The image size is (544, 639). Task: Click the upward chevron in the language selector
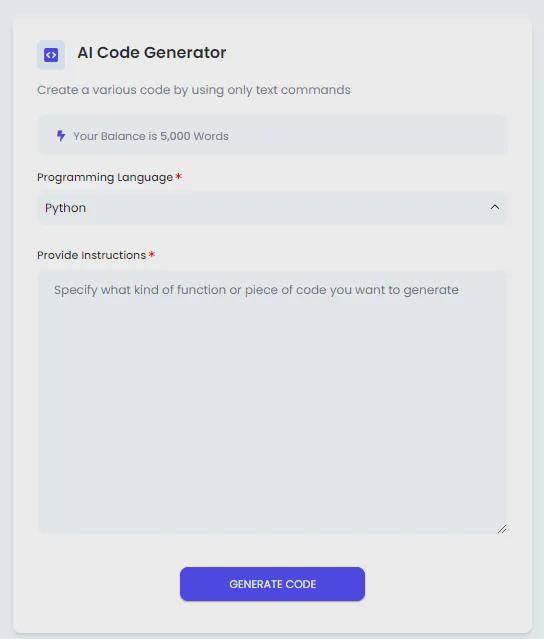(495, 207)
